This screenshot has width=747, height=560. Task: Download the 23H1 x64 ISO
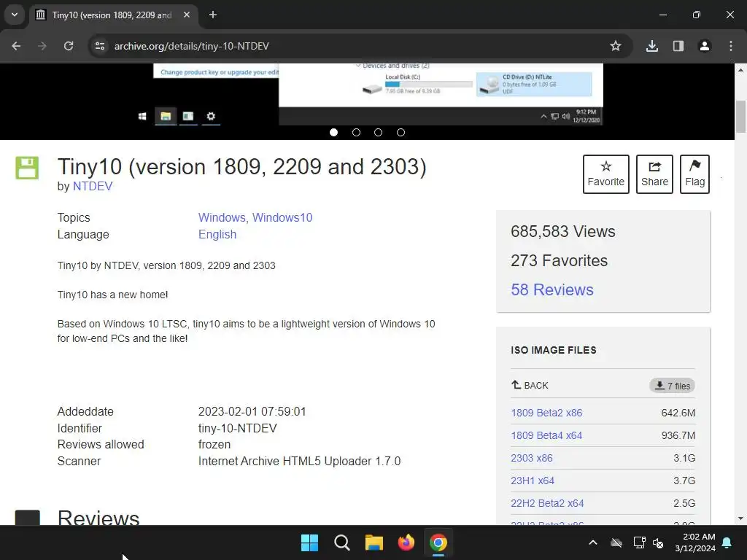point(533,481)
